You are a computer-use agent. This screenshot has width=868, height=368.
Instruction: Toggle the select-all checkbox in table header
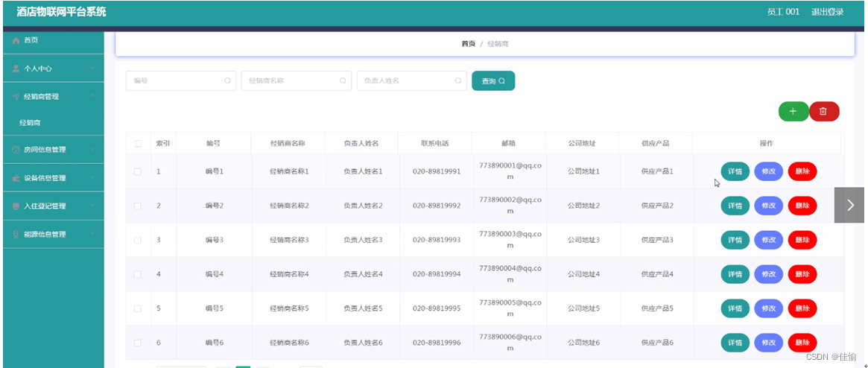tap(139, 144)
